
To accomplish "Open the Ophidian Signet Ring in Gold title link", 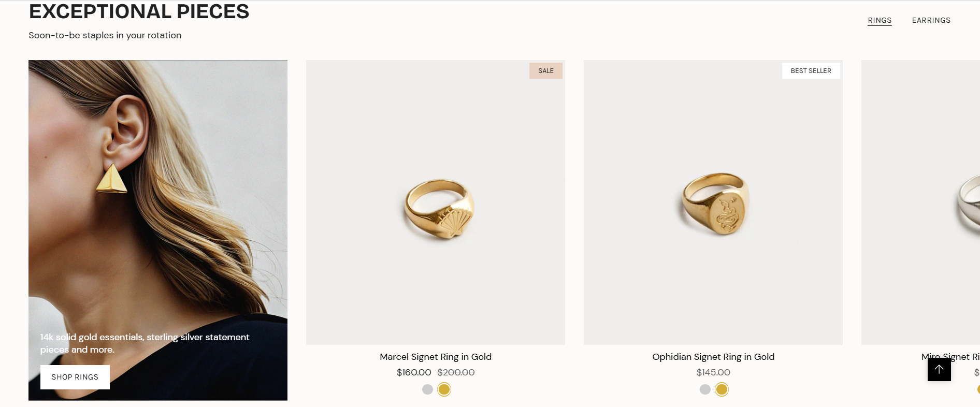I will (x=713, y=357).
